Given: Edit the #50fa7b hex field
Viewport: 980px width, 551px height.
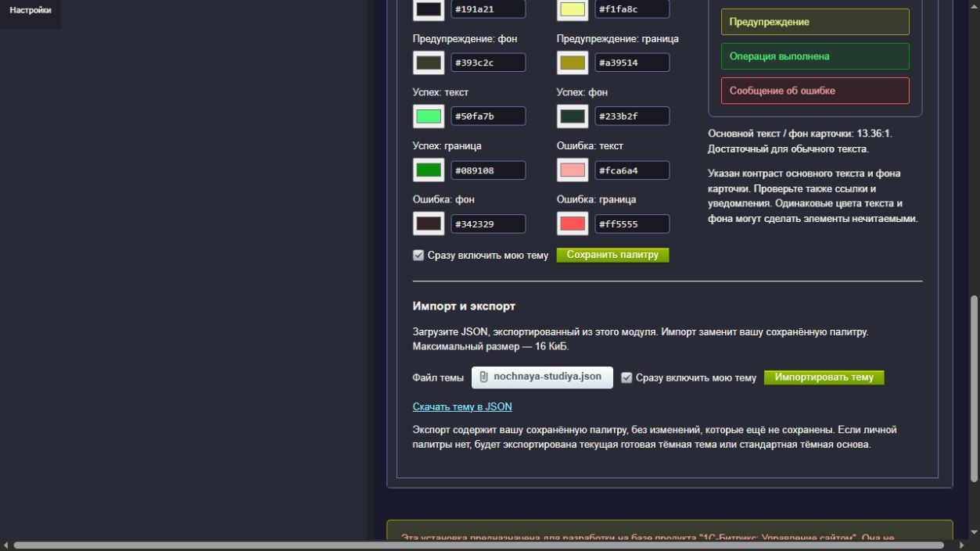Looking at the screenshot, I should click(x=488, y=116).
